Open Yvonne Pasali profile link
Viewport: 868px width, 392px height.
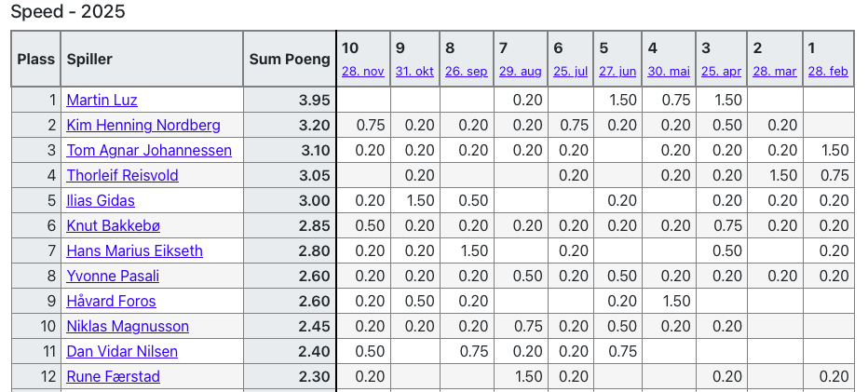(113, 277)
